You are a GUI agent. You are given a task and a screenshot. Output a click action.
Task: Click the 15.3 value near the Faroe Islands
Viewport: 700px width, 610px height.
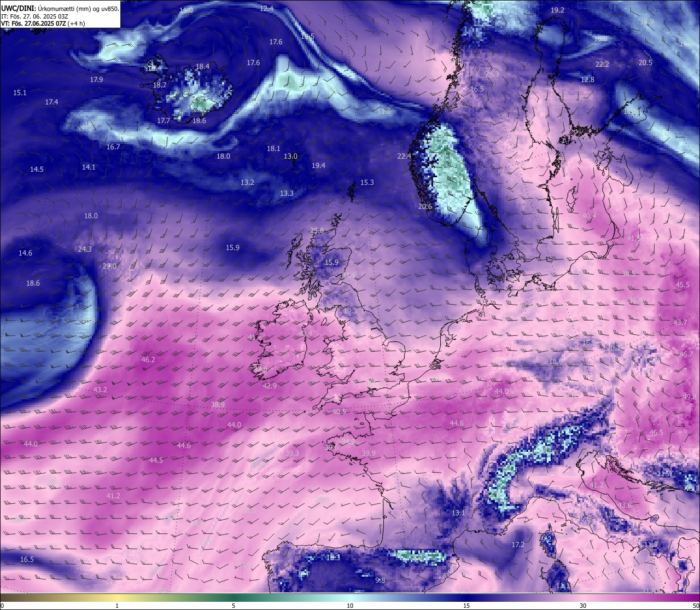[x=367, y=182]
